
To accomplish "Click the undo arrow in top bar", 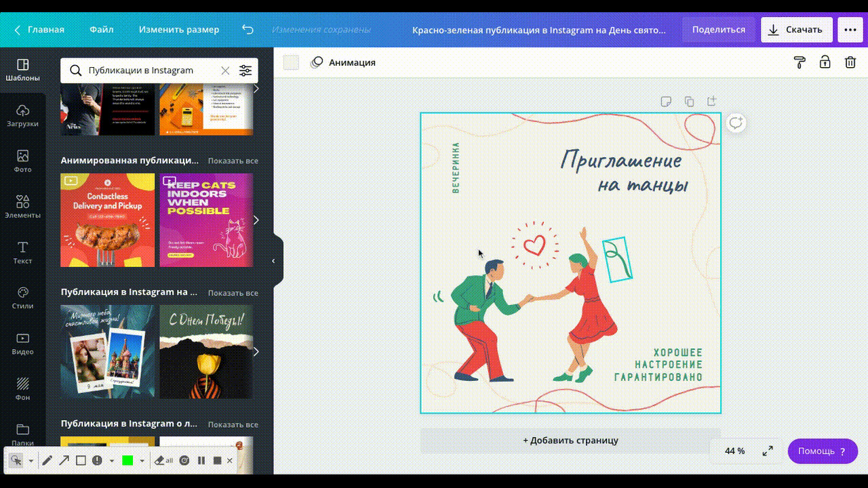I will 248,29.
